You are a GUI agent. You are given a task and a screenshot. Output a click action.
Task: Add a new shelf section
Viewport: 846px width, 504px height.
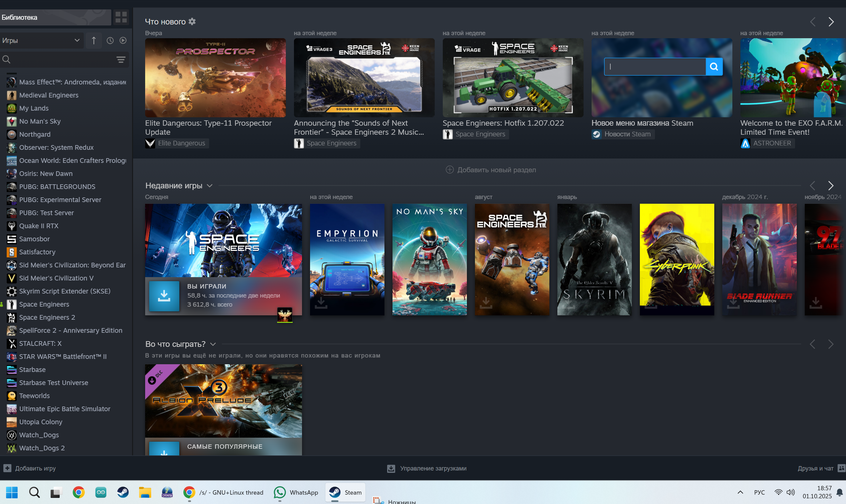click(491, 170)
